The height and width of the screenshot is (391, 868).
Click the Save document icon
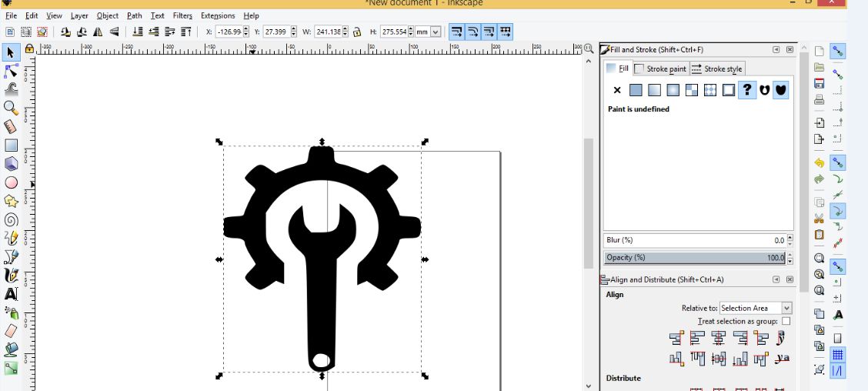(820, 84)
